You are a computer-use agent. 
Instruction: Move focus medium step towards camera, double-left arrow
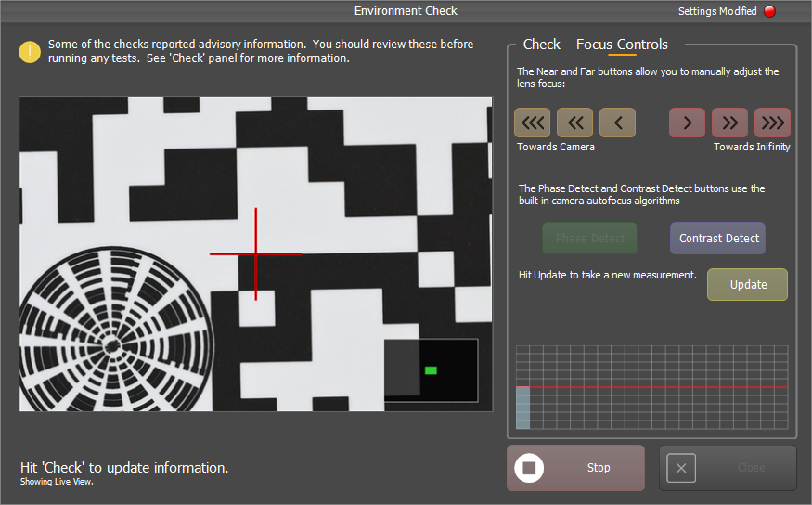pyautogui.click(x=574, y=123)
